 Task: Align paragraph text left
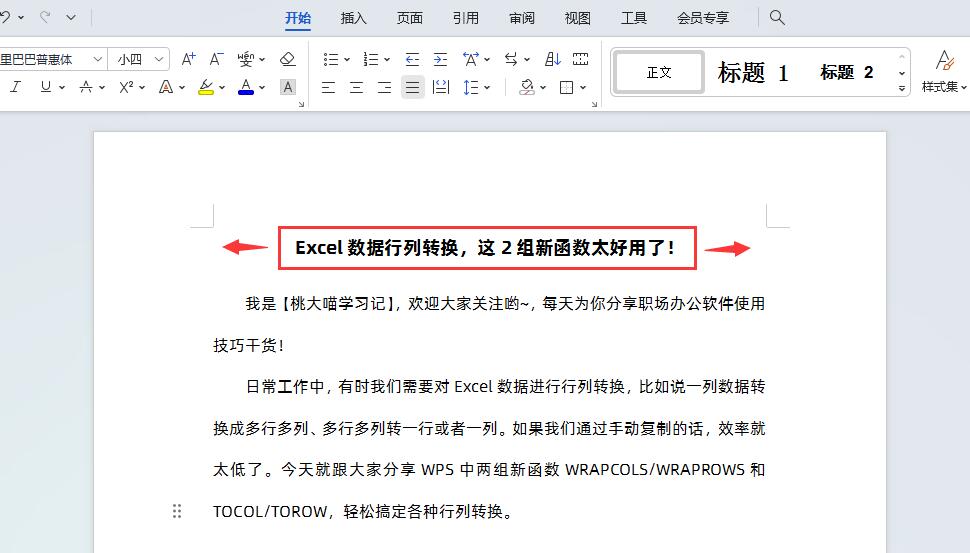(328, 87)
